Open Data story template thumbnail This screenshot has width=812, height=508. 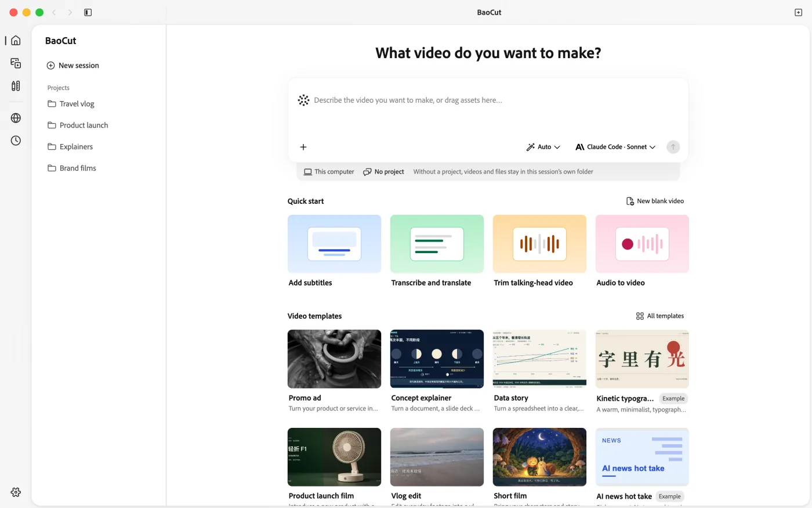pyautogui.click(x=539, y=359)
